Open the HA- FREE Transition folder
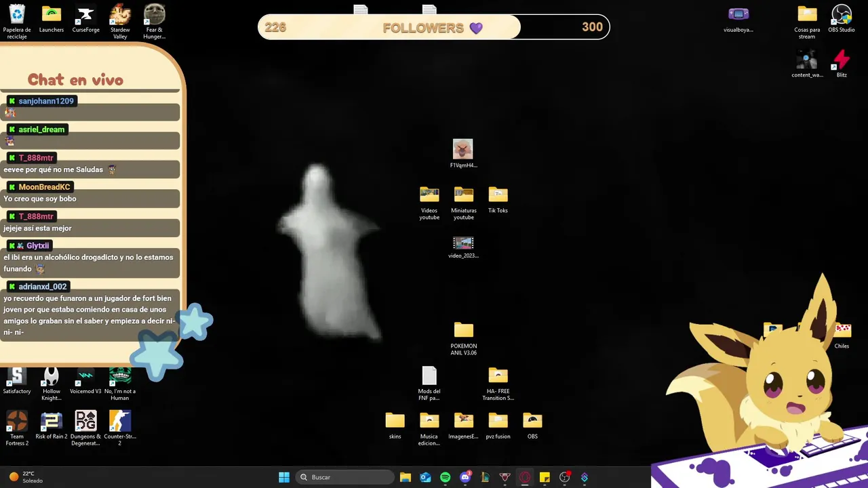868x488 pixels. tap(498, 383)
